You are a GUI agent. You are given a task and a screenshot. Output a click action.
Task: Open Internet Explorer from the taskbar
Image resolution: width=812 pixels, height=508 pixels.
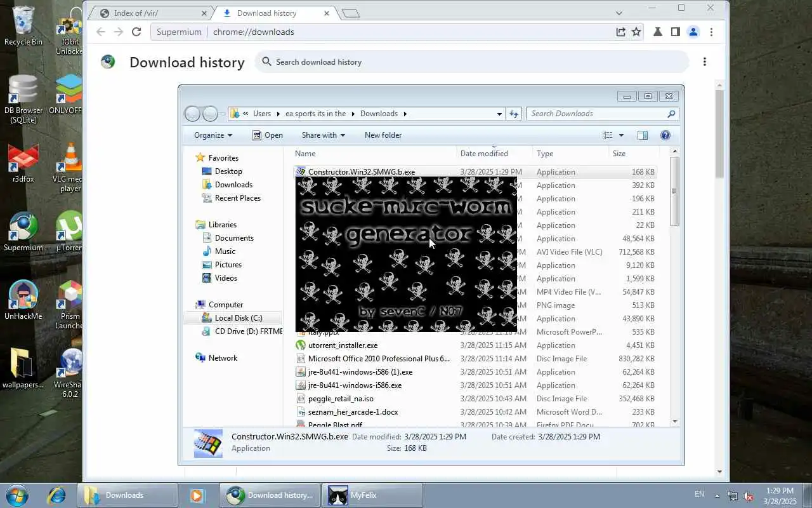[x=56, y=495]
